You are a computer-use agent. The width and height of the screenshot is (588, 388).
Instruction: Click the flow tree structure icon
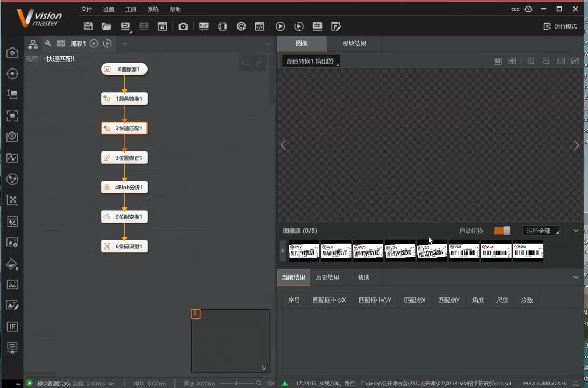tap(33, 44)
